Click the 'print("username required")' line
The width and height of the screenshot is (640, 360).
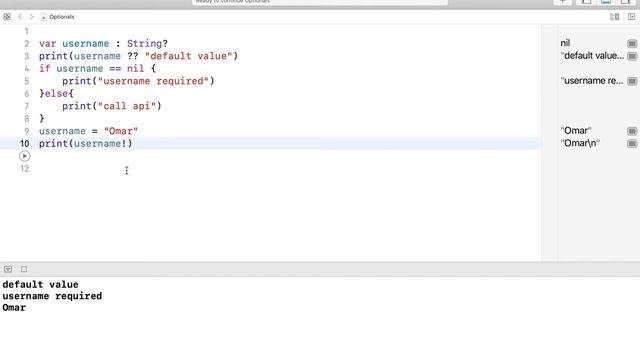click(138, 81)
